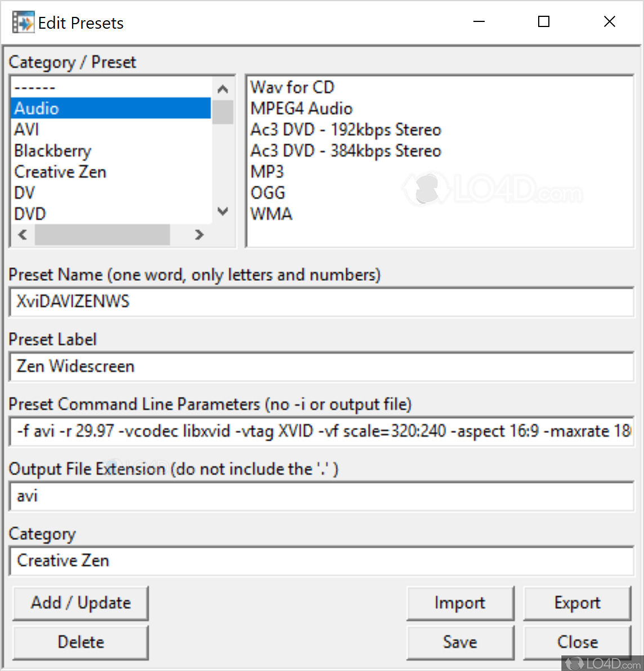
Task: Click the Close button
Action: click(577, 642)
